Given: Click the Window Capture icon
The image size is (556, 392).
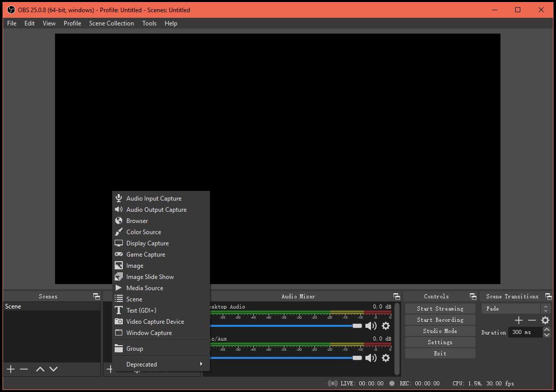Looking at the screenshot, I should coord(119,332).
